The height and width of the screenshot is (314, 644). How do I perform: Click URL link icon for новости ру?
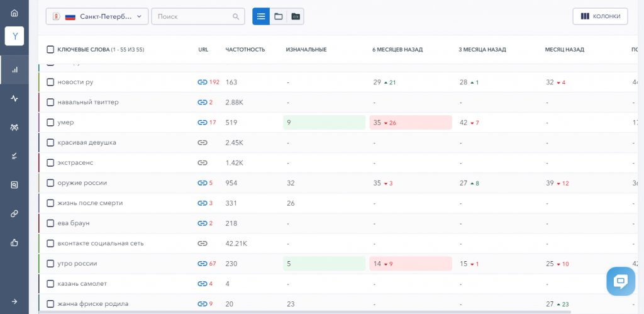(202, 82)
